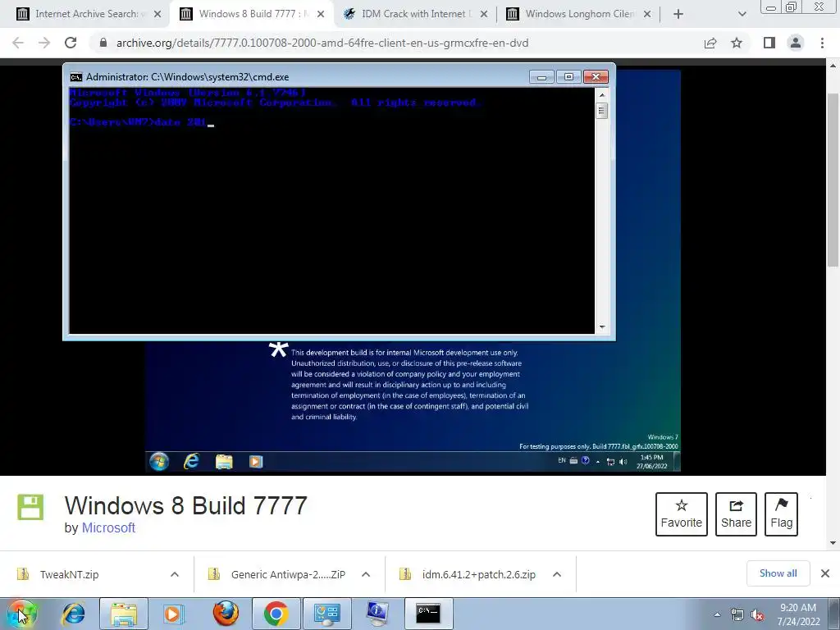
Task: Open Chrome side panel
Action: 769,43
